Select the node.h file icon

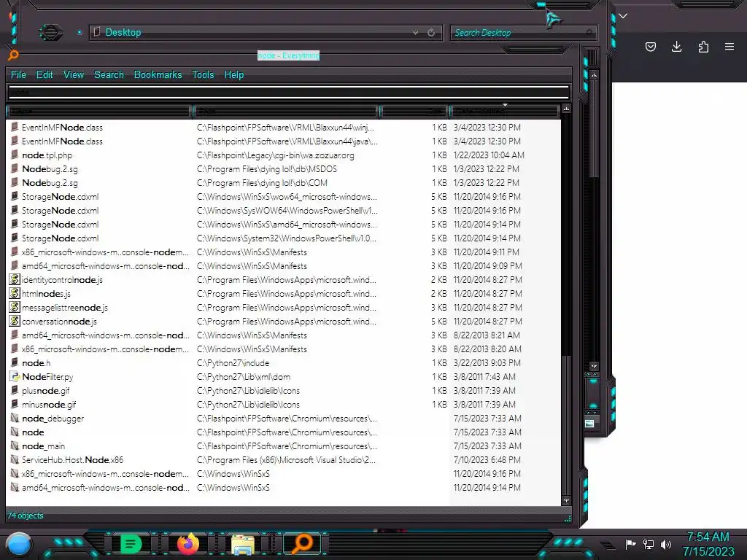pyautogui.click(x=15, y=362)
